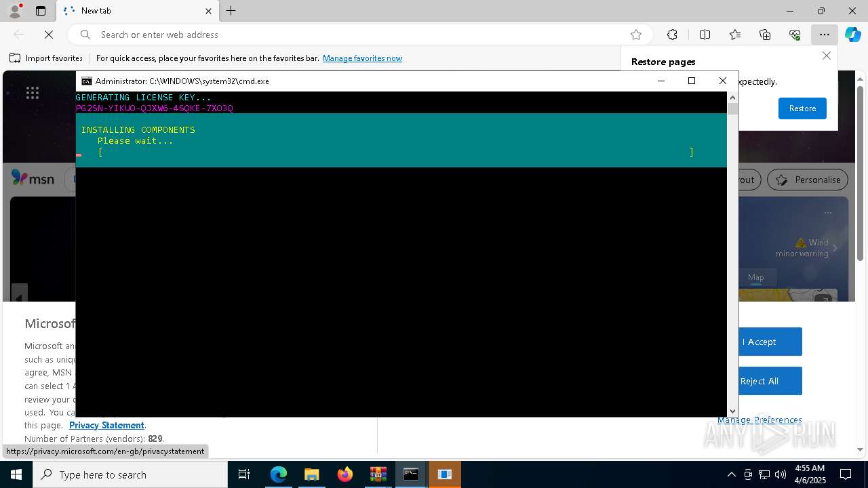Add this page to favorites star

(x=636, y=35)
